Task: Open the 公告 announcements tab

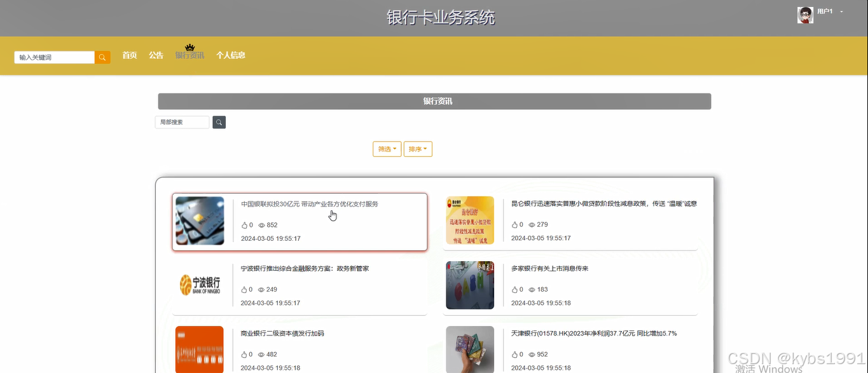Action: (x=156, y=55)
